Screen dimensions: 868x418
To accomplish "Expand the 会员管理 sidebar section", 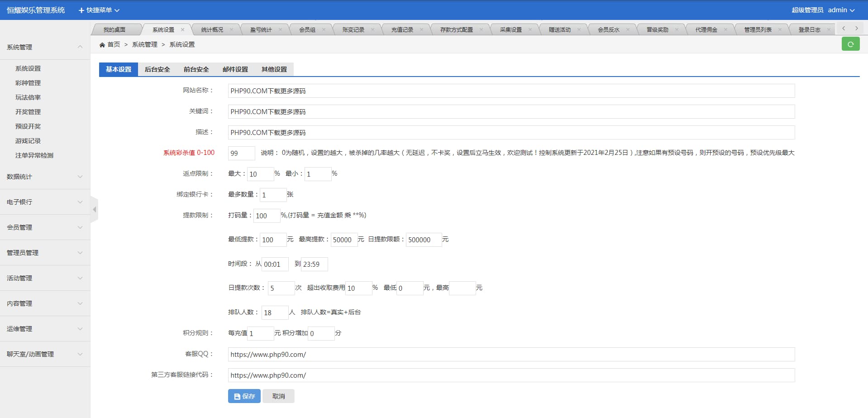I will (x=44, y=227).
